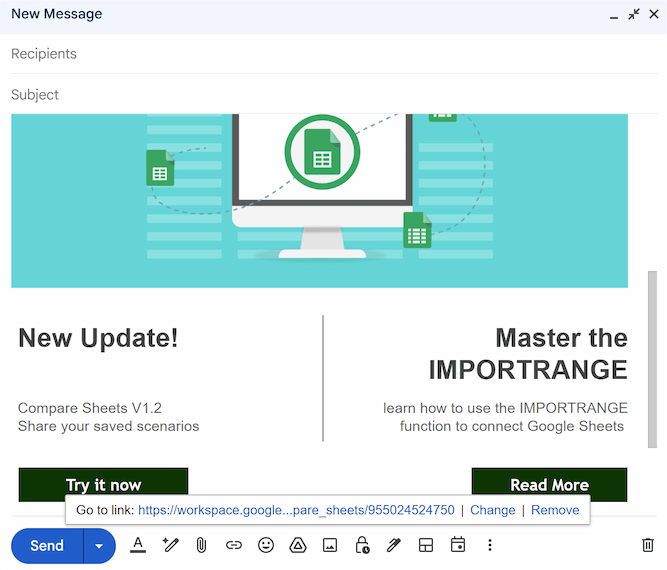
Task: Click the Help me write pencil icon
Action: click(x=170, y=545)
